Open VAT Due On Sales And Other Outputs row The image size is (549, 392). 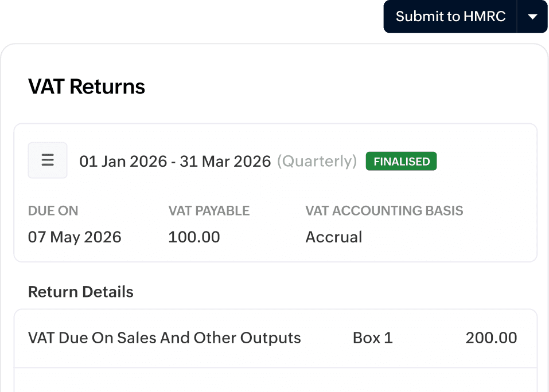165,338
